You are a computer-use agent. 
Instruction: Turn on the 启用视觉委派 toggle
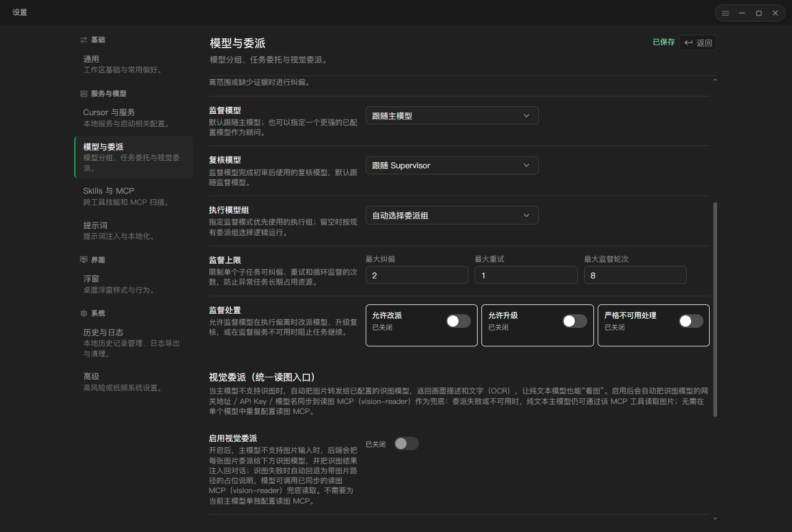click(407, 444)
